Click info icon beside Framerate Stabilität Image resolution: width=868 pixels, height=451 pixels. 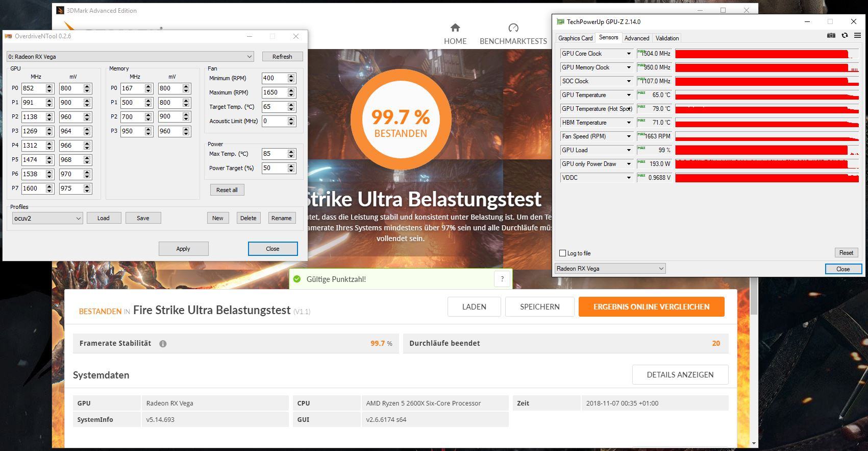(163, 344)
